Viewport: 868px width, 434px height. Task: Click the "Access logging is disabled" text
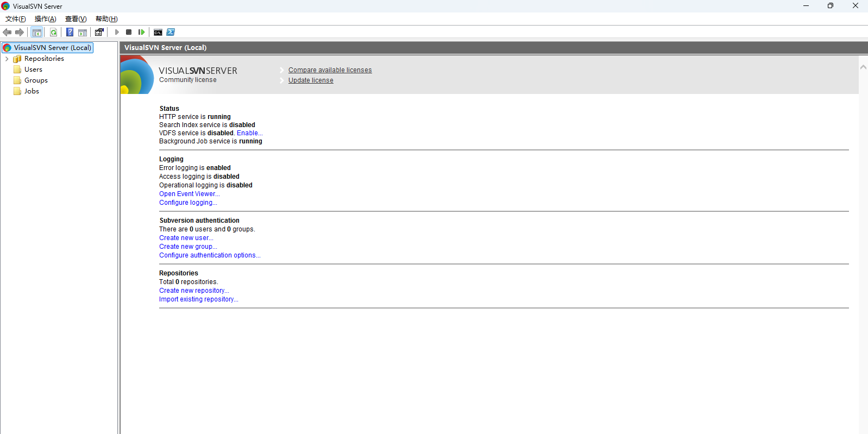pyautogui.click(x=199, y=177)
